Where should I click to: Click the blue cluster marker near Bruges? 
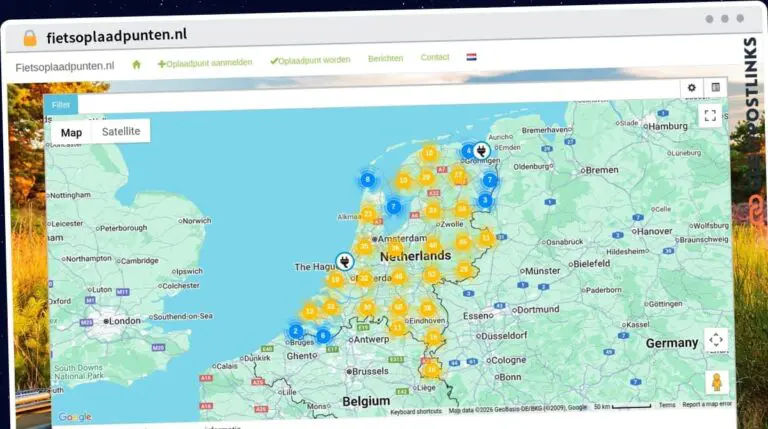coord(295,331)
